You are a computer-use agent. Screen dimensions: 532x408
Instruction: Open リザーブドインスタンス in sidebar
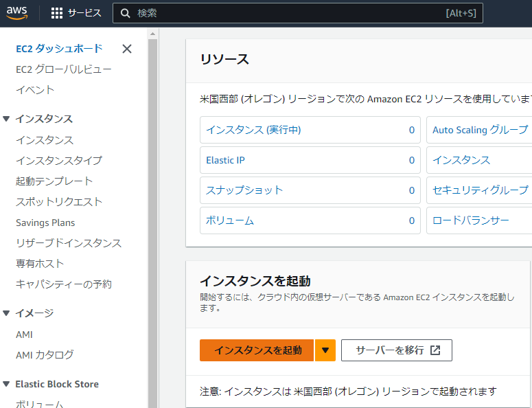coord(69,243)
